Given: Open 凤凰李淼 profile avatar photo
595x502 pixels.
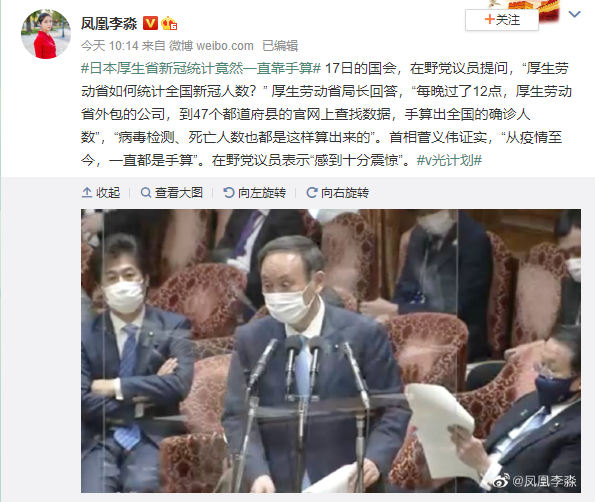Looking at the screenshot, I should pos(46,34).
